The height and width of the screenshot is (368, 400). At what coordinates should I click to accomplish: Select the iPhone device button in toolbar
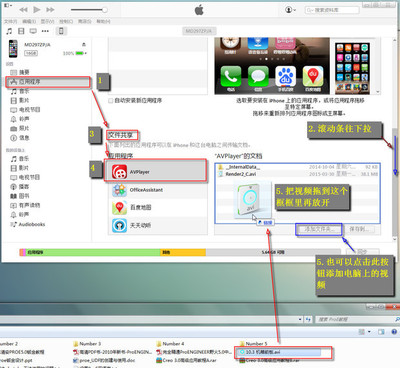click(61, 31)
